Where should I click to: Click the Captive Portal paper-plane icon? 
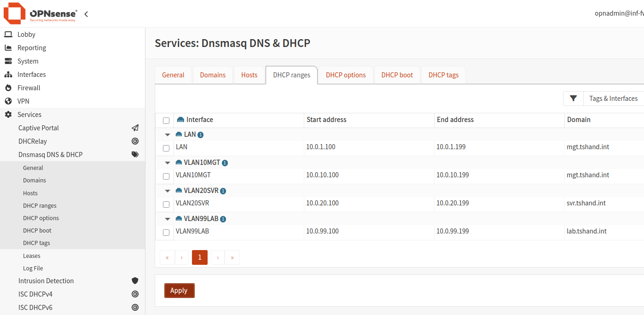click(x=135, y=128)
